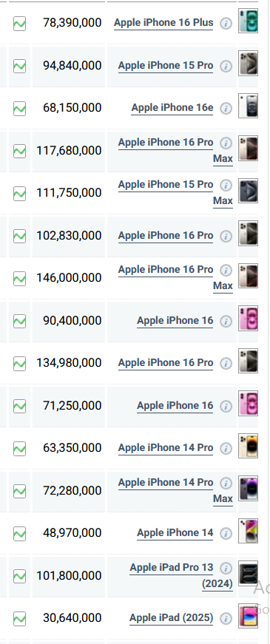Click the Apple iPad (2025) thumbnail image
Viewport: 270px width, 644px height.
(249, 616)
